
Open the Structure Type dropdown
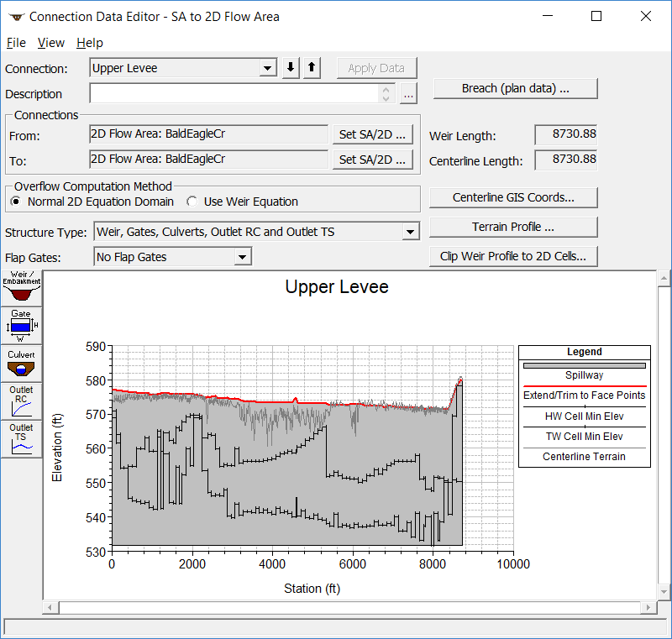tap(410, 232)
